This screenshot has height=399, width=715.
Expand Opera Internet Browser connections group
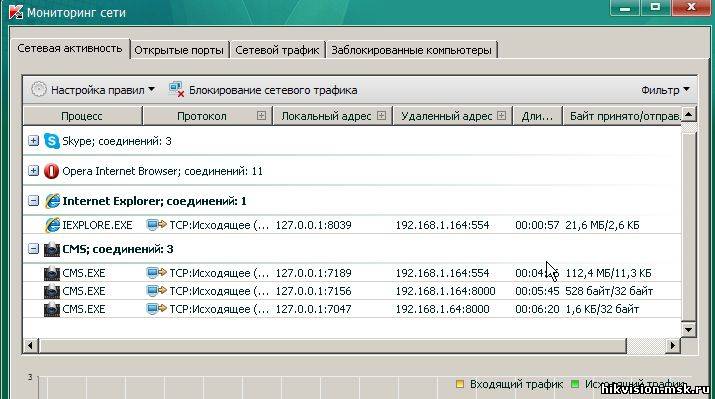(33, 171)
